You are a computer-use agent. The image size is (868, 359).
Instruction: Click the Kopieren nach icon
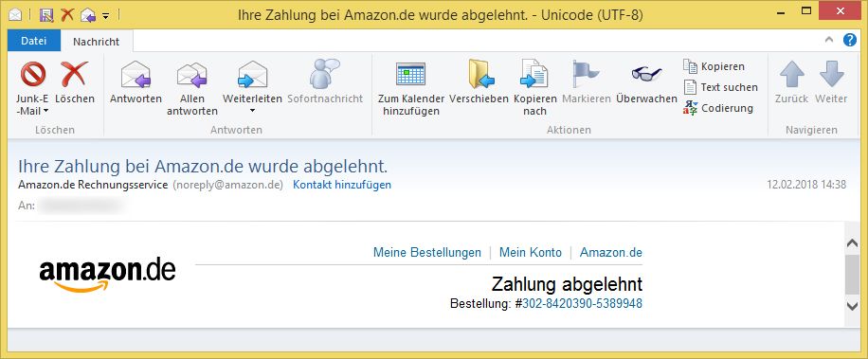pyautogui.click(x=534, y=74)
